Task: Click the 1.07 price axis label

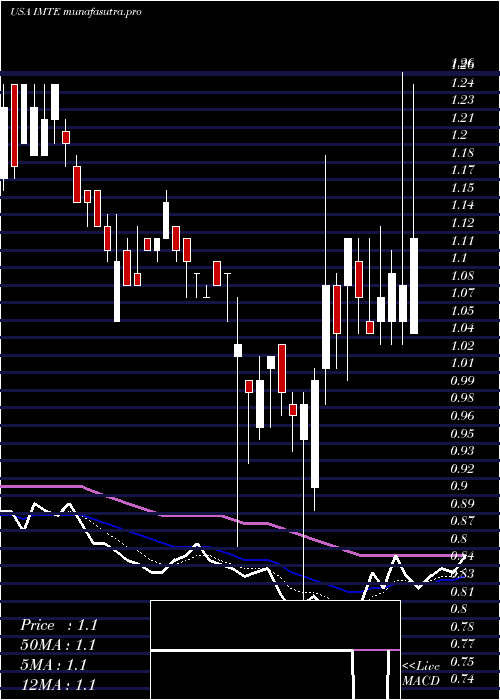Action: pyautogui.click(x=462, y=293)
